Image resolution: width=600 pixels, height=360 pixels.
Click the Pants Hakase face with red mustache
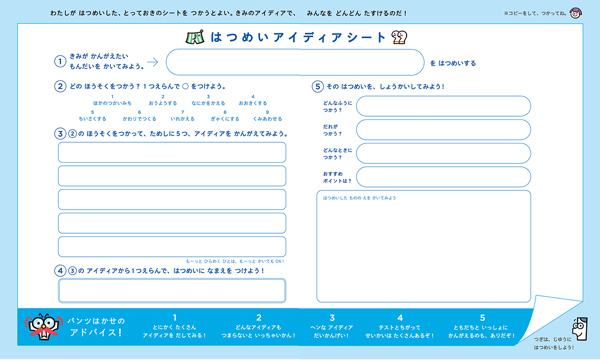click(44, 327)
